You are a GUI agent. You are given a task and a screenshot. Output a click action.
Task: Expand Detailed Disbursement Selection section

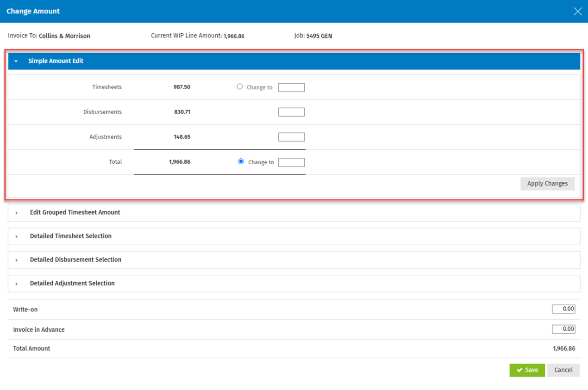294,260
